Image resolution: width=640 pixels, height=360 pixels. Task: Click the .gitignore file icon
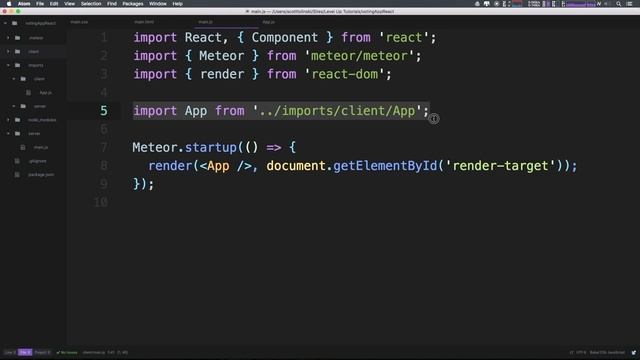(17, 161)
